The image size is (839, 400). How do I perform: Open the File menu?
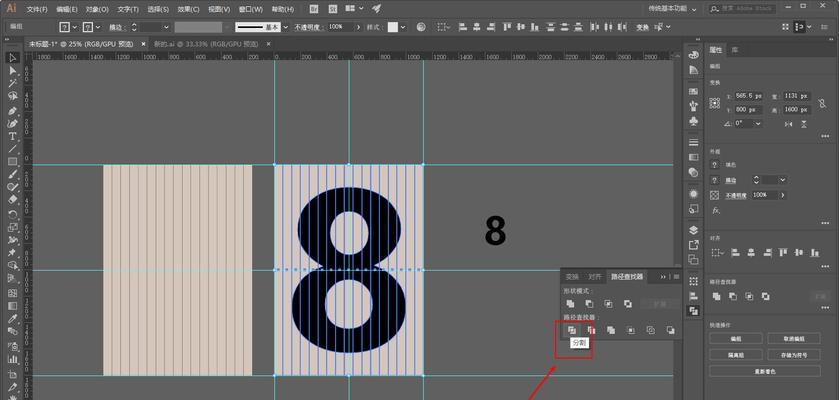(x=37, y=9)
